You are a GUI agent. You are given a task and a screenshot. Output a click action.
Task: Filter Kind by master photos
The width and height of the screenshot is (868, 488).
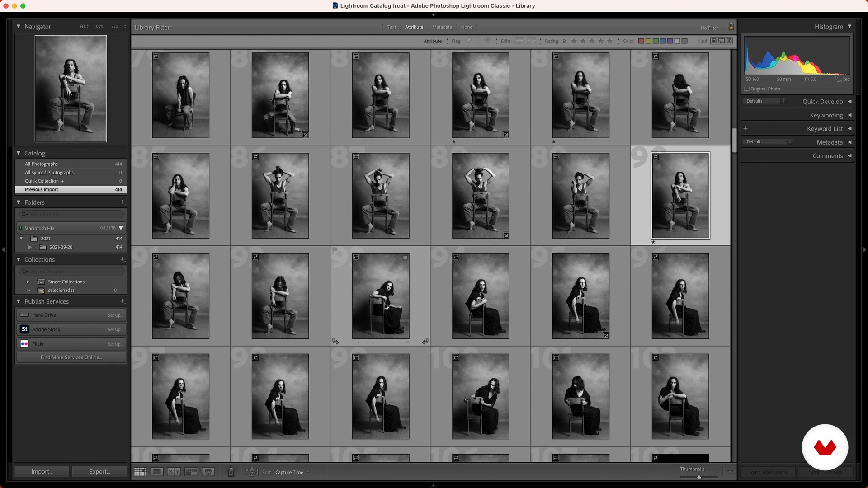pyautogui.click(x=714, y=41)
